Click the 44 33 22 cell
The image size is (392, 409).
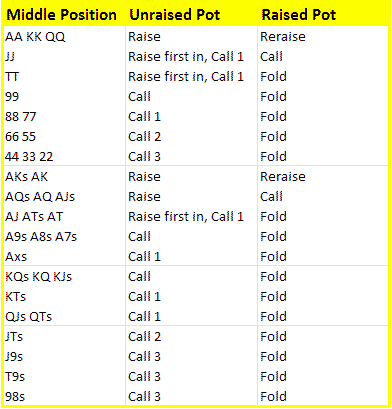point(64,157)
